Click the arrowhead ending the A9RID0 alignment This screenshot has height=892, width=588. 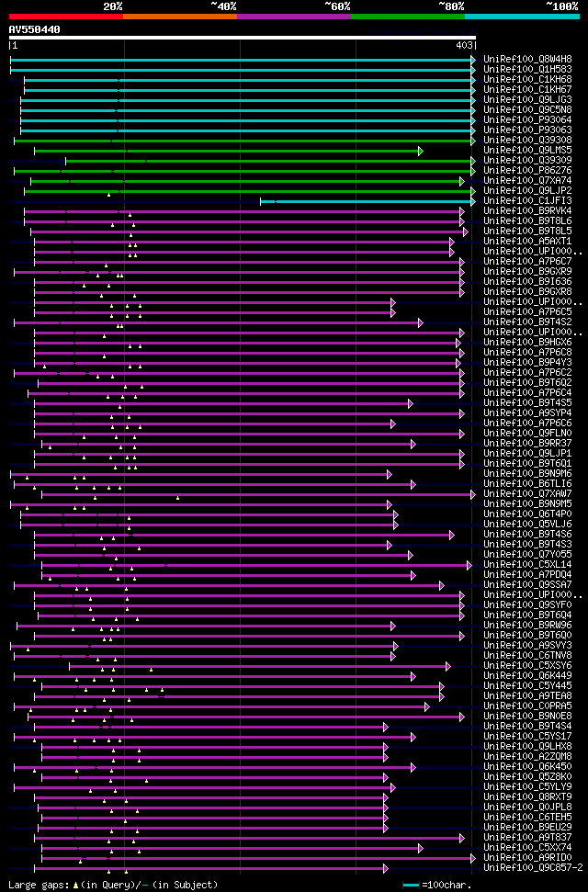tap(473, 858)
